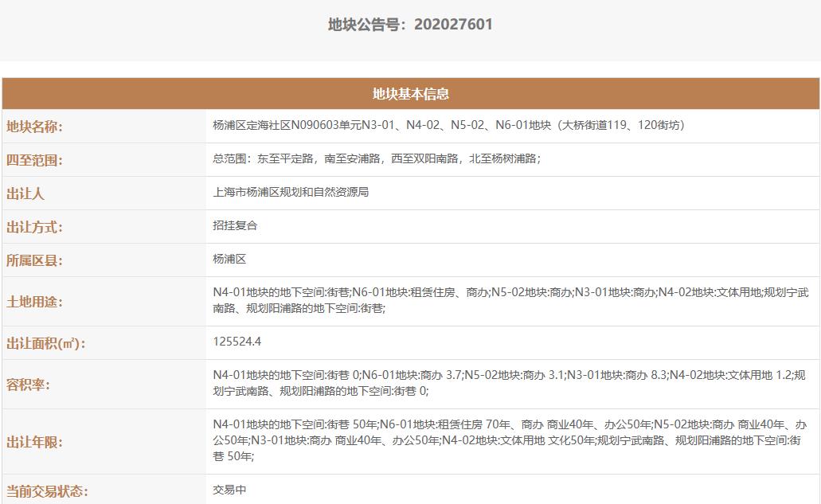This screenshot has height=504, width=821.
Task: Click the 杨浦区 district value
Action: [229, 259]
